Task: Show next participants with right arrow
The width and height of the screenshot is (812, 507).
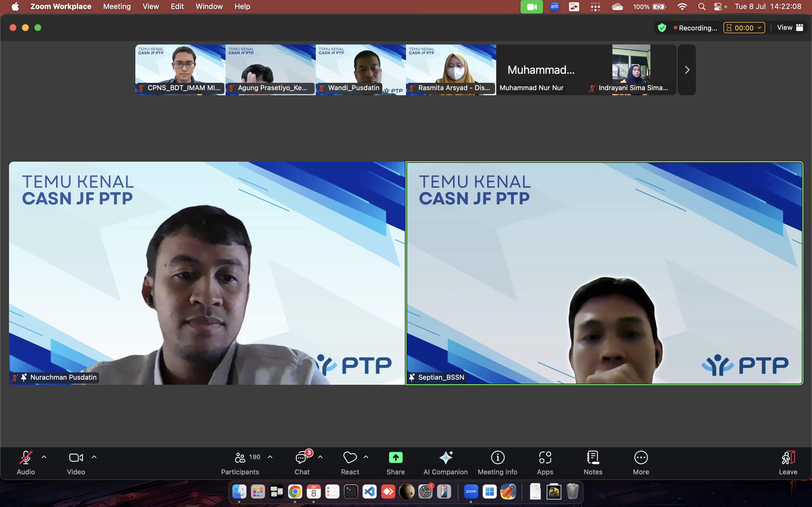Action: (687, 70)
